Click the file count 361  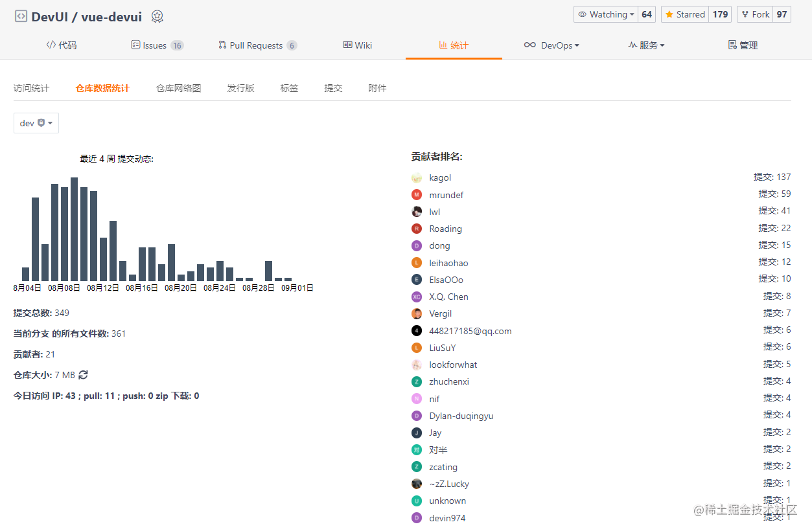[x=119, y=333]
